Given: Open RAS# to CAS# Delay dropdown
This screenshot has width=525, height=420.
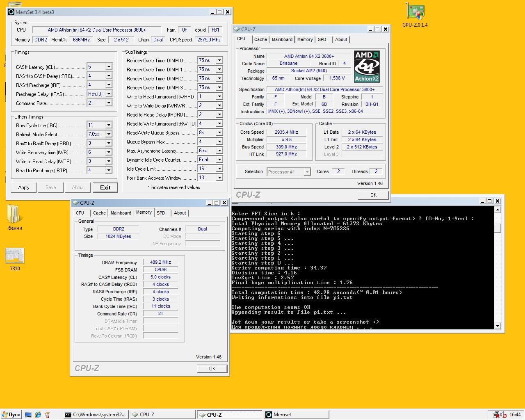Looking at the screenshot, I should tap(109, 76).
